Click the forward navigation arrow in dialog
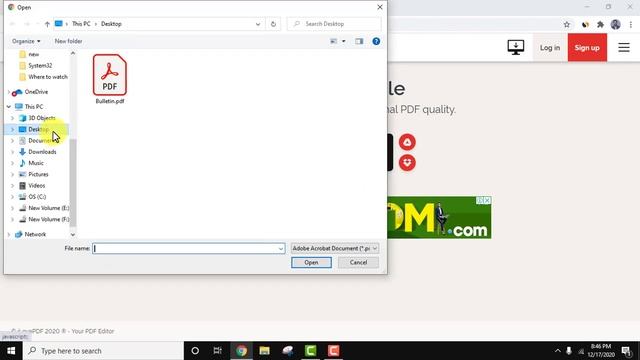Image resolution: width=640 pixels, height=360 pixels. 27,24
